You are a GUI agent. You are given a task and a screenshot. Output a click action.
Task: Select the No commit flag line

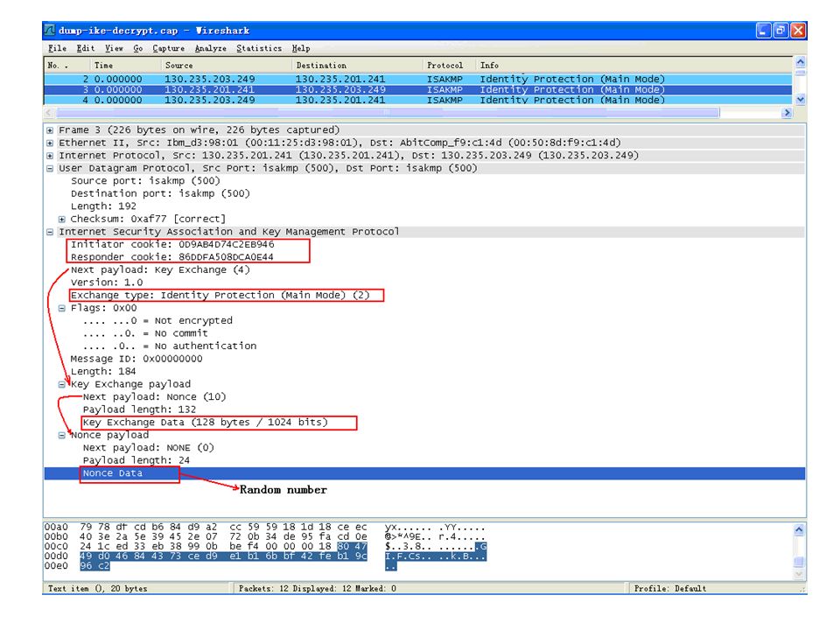click(145, 333)
